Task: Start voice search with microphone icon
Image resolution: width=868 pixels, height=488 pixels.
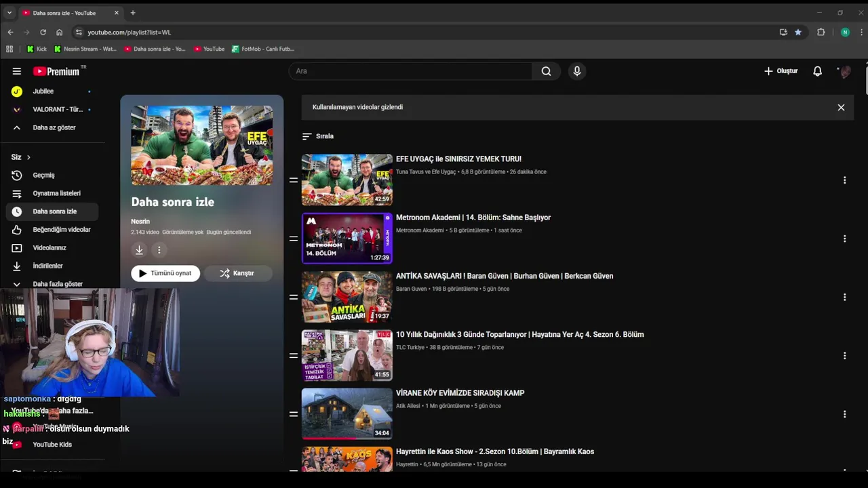Action: [577, 71]
